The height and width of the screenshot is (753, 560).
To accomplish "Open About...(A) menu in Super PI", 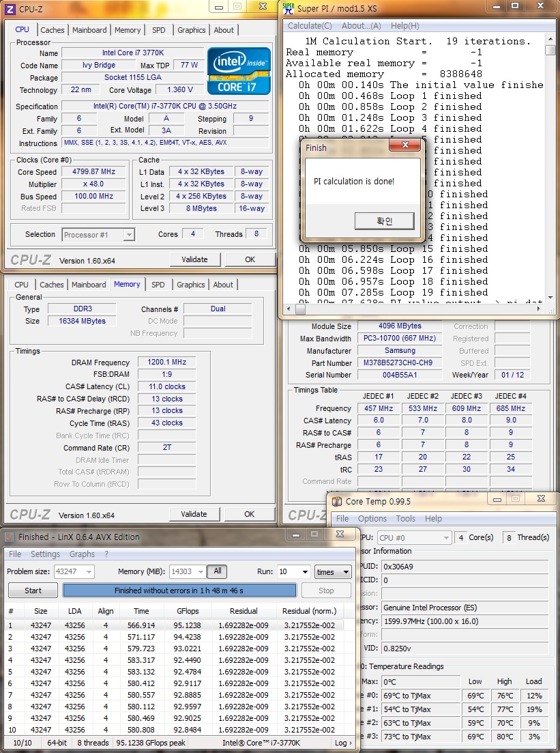I will coord(361,26).
